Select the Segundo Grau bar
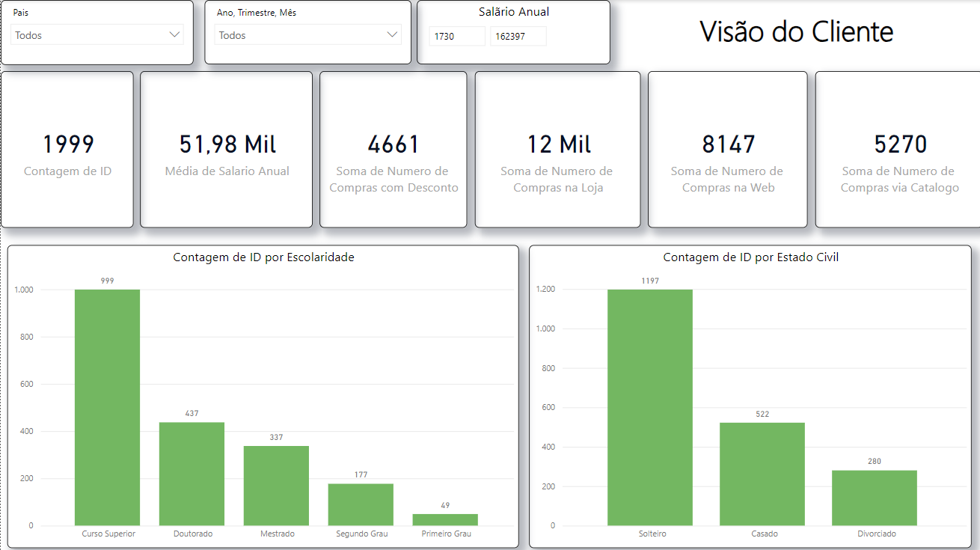This screenshot has height=550, width=980. coord(361,501)
